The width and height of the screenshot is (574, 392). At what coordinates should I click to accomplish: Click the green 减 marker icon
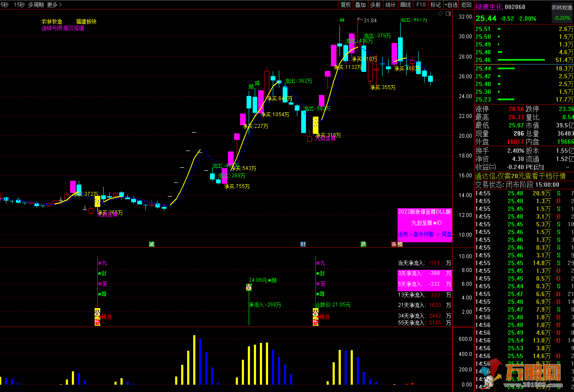(151, 244)
